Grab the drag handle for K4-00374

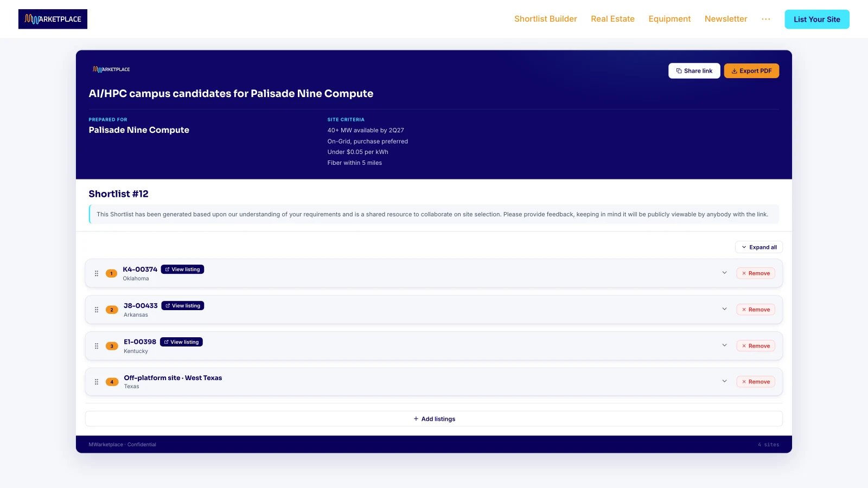point(97,273)
